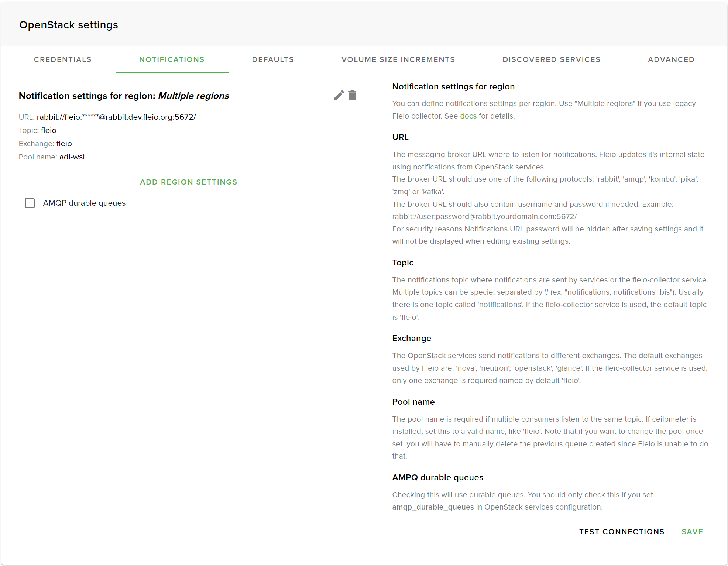Save the OpenStack notification settings
Viewport: 728px width, 566px height.
(692, 532)
